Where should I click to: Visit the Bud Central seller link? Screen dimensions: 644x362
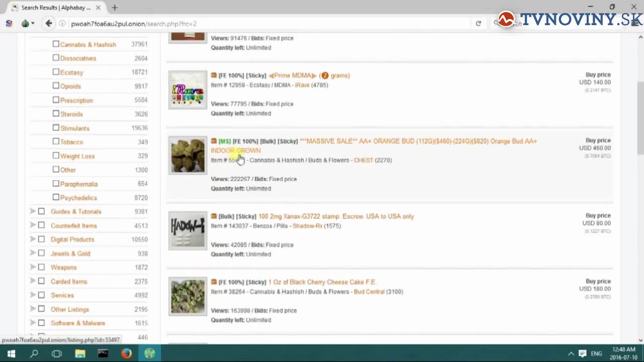(369, 292)
